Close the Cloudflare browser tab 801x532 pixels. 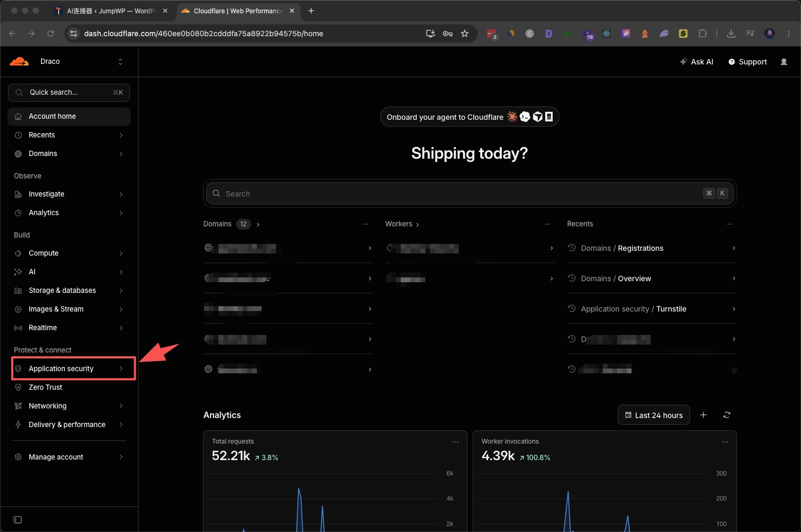click(292, 11)
